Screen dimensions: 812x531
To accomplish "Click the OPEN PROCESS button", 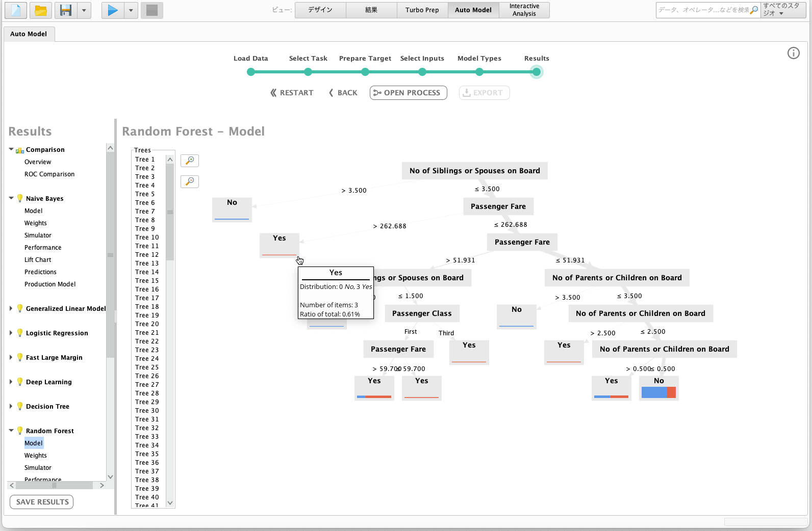I will (409, 93).
